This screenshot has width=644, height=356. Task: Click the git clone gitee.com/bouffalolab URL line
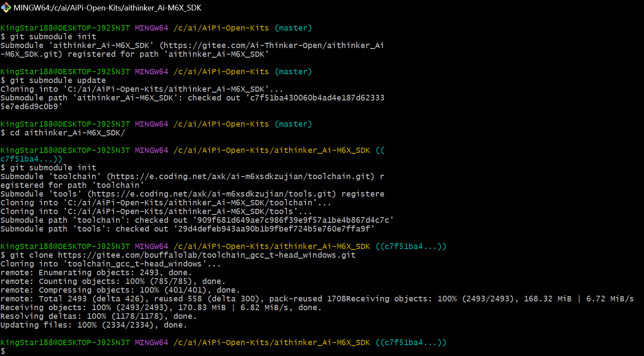pos(178,255)
